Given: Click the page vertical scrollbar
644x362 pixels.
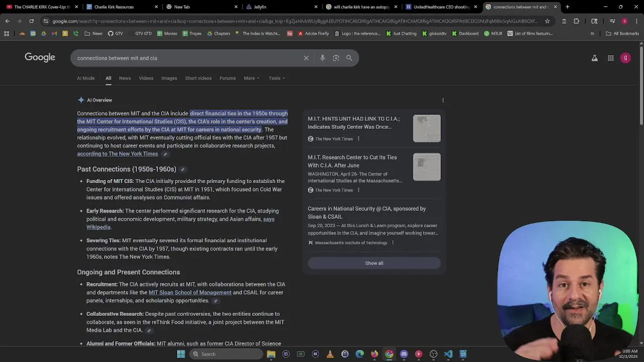Looking at the screenshot, I should coord(641,85).
